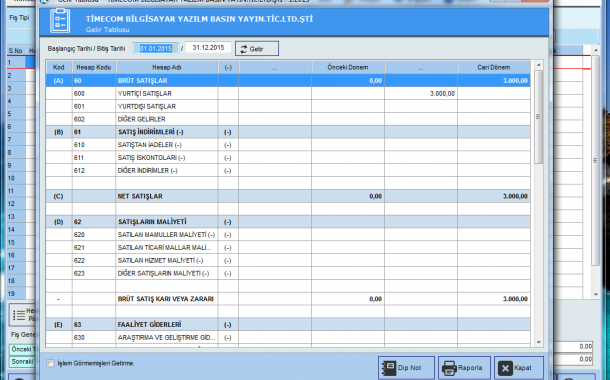This screenshot has height=380, width=610.
Task: Click the Gelir Tablosu clipboard header icon
Action: tap(60, 21)
